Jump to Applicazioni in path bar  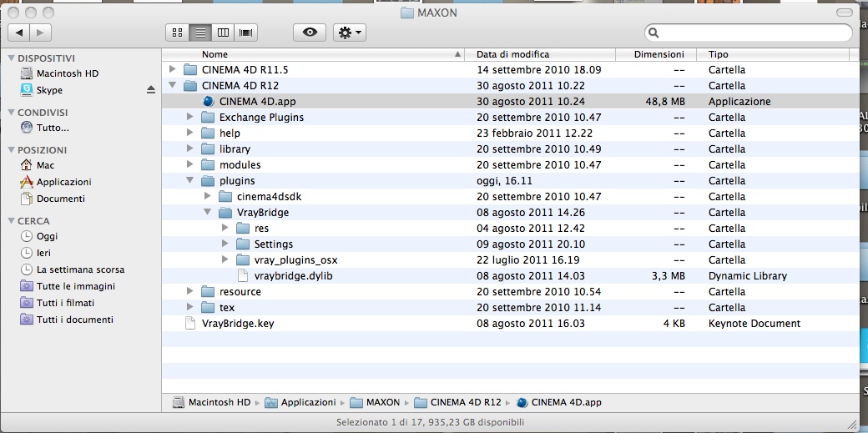tap(300, 402)
